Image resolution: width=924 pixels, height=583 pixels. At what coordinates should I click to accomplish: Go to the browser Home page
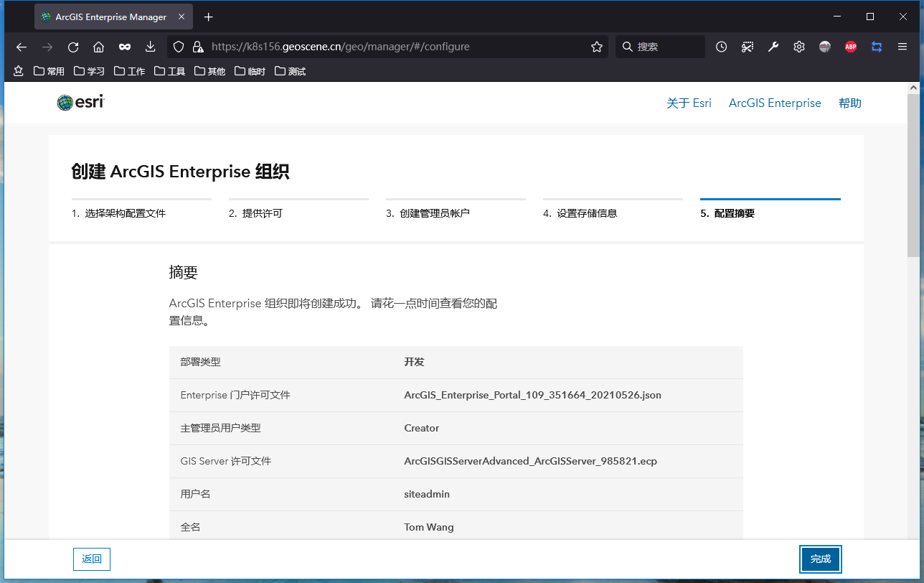tap(99, 47)
